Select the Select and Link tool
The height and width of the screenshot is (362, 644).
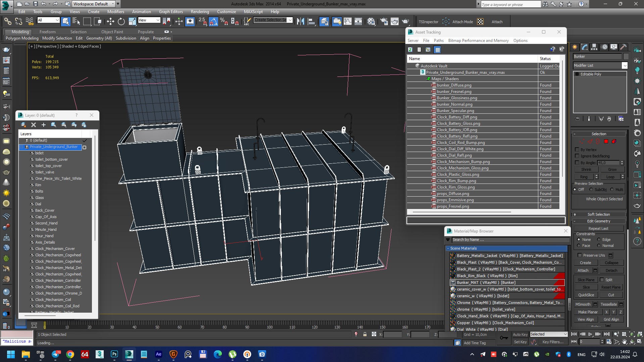pyautogui.click(x=7, y=21)
